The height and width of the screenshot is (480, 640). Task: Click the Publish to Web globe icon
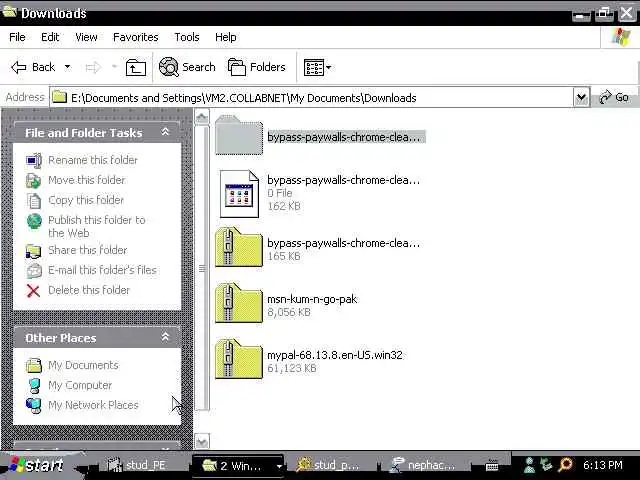[34, 221]
